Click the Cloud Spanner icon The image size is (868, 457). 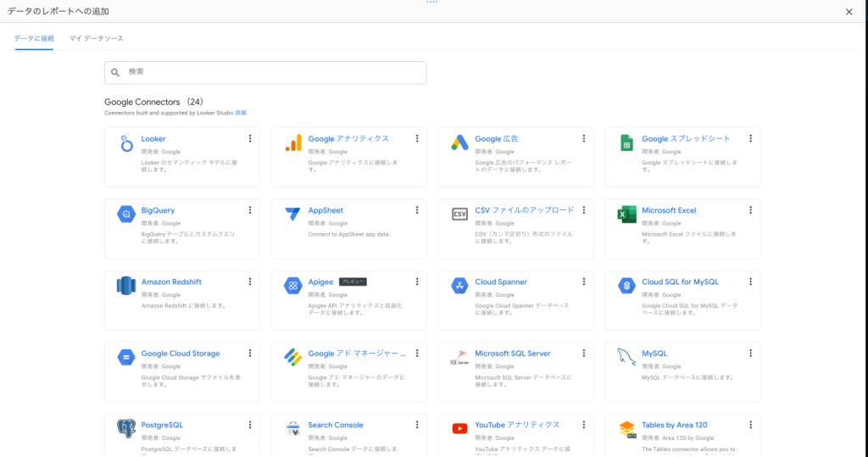click(x=459, y=285)
